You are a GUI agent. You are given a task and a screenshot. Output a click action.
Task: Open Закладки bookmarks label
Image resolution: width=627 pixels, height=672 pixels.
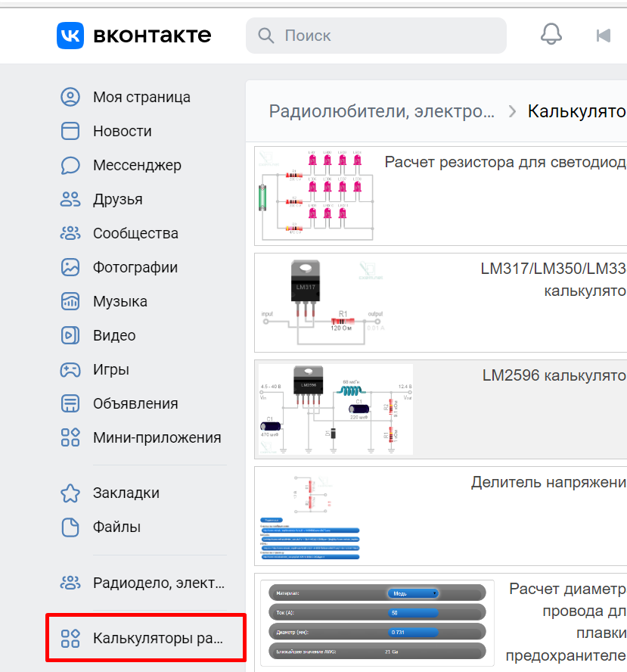[126, 493]
